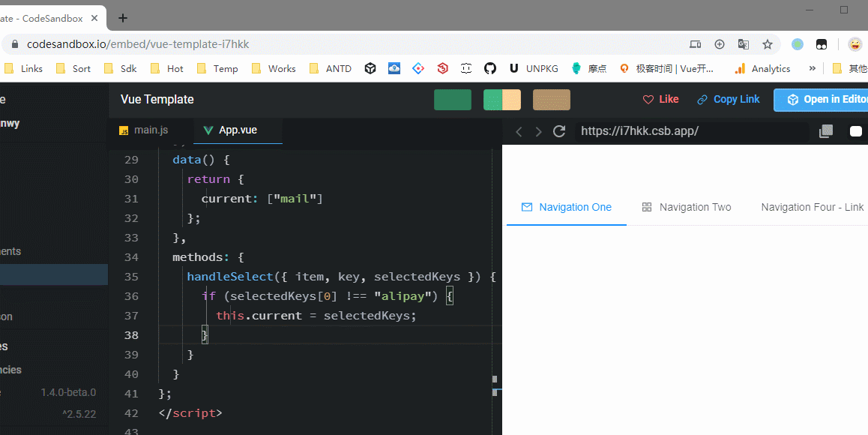Edit the preview URL i7hkk.csb.app
This screenshot has height=435, width=868.
pos(692,131)
